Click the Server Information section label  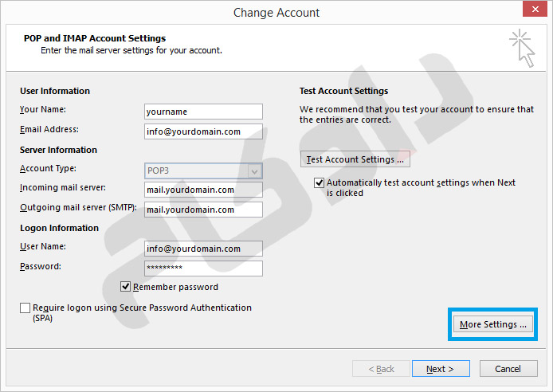point(58,150)
